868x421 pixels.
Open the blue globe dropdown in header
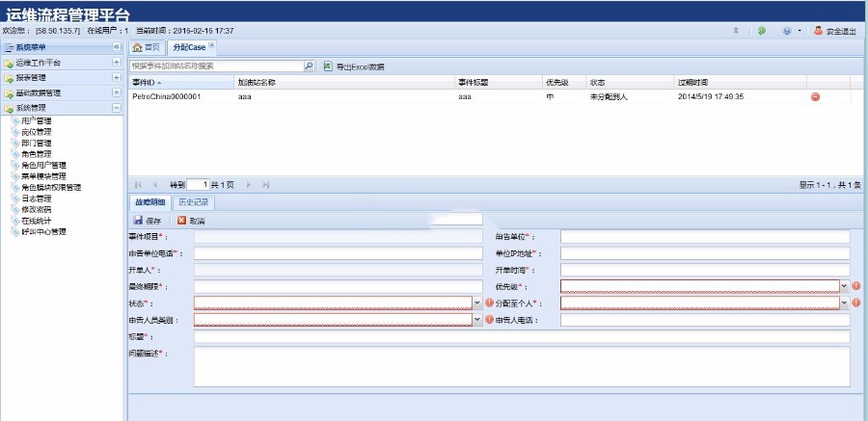click(792, 31)
